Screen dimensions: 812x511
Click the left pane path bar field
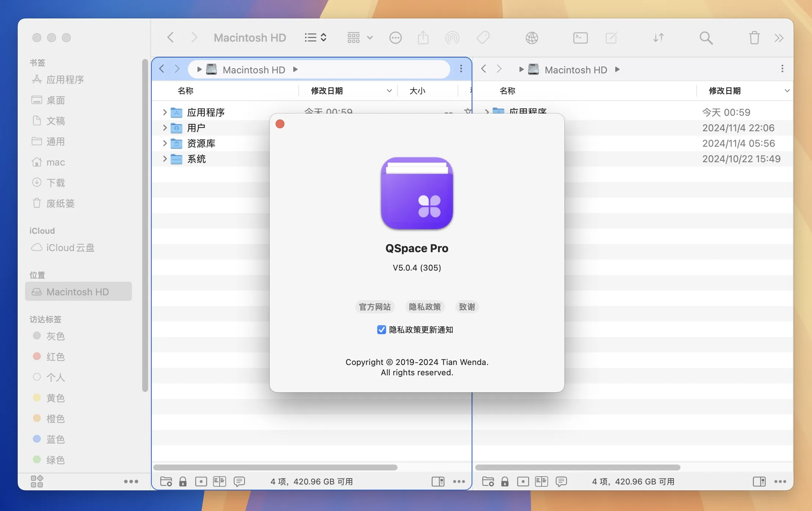point(319,69)
